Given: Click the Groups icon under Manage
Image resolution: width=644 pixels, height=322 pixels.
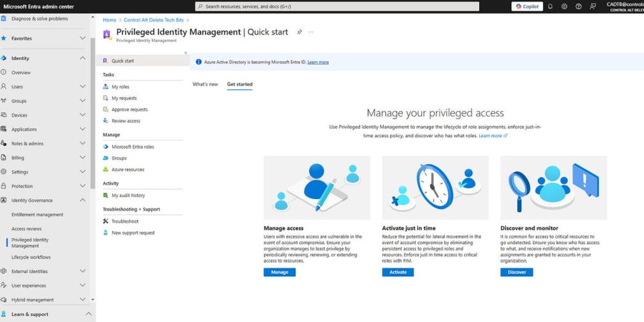Looking at the screenshot, I should 106,158.
